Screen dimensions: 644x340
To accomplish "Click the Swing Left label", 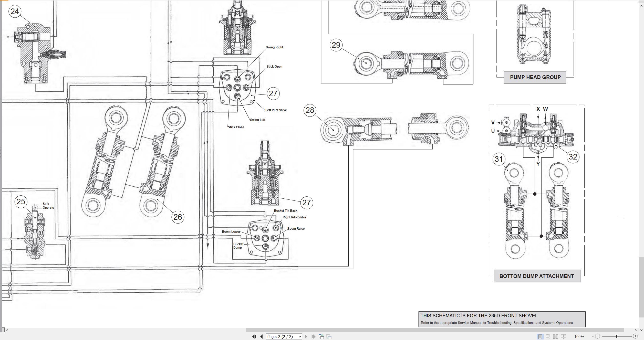I will (257, 120).
